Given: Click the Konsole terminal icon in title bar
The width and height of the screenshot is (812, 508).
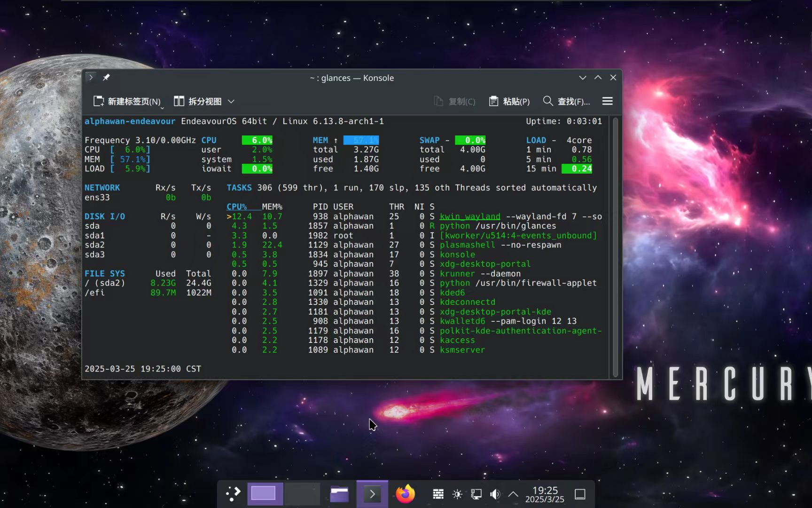Looking at the screenshot, I should (x=91, y=78).
